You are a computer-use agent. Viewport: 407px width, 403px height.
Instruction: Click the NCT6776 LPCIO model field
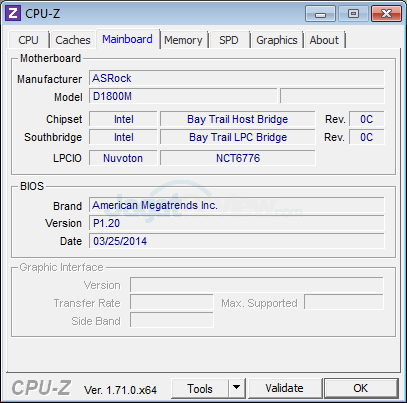238,158
